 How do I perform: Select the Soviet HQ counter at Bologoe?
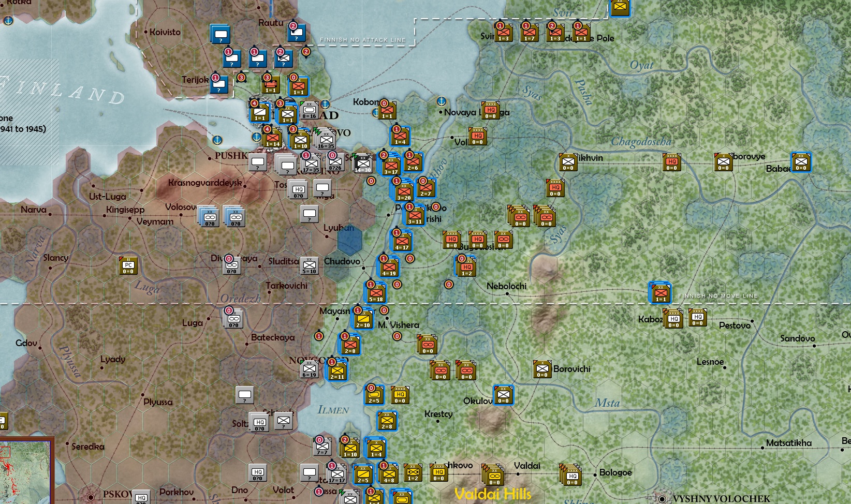click(x=571, y=475)
